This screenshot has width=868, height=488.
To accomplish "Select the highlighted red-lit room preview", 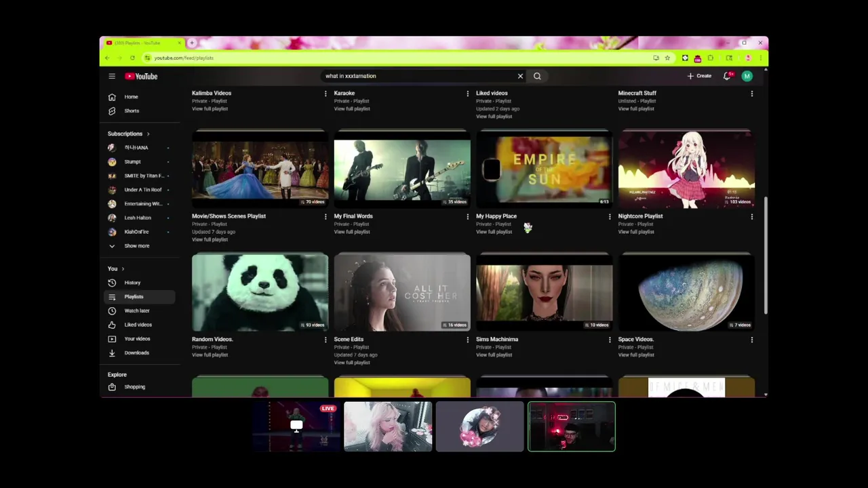I will click(x=572, y=426).
